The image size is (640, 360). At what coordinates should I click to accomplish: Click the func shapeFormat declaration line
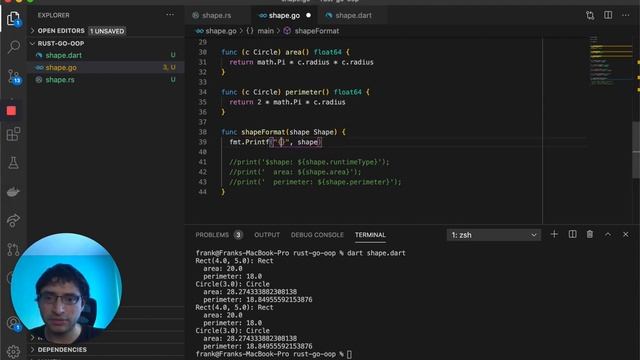click(x=283, y=132)
